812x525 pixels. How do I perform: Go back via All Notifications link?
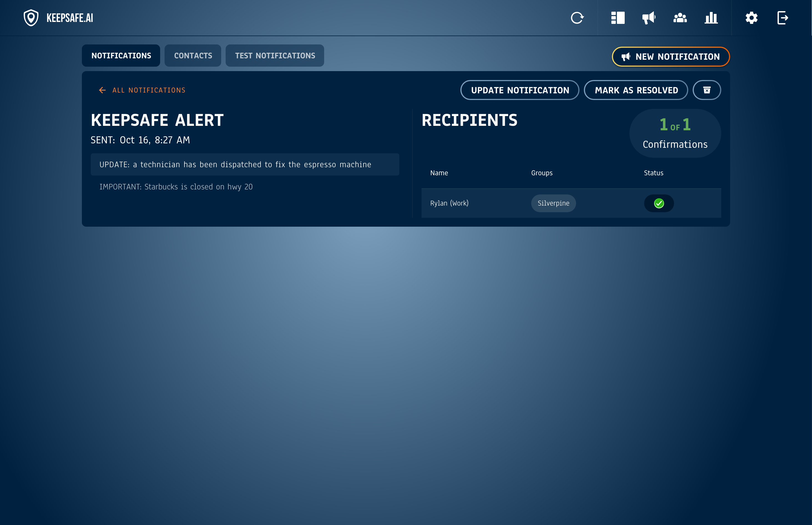[x=142, y=90]
